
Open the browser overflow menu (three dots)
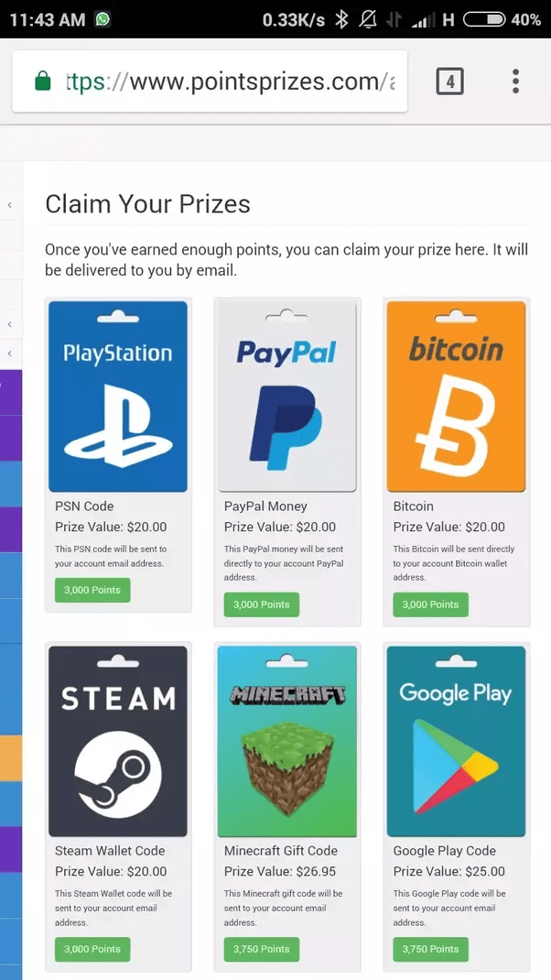pyautogui.click(x=515, y=81)
